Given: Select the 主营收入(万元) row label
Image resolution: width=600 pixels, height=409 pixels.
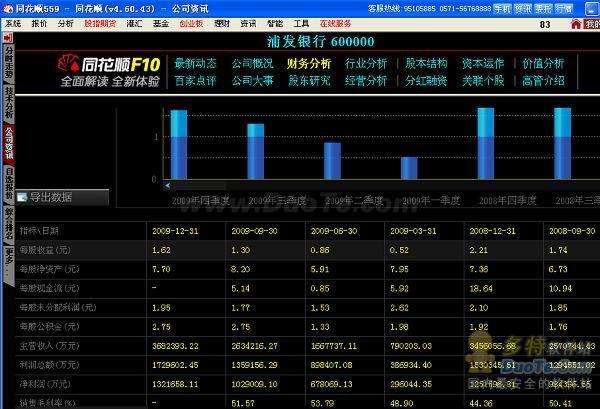Looking at the screenshot, I should (x=49, y=346).
